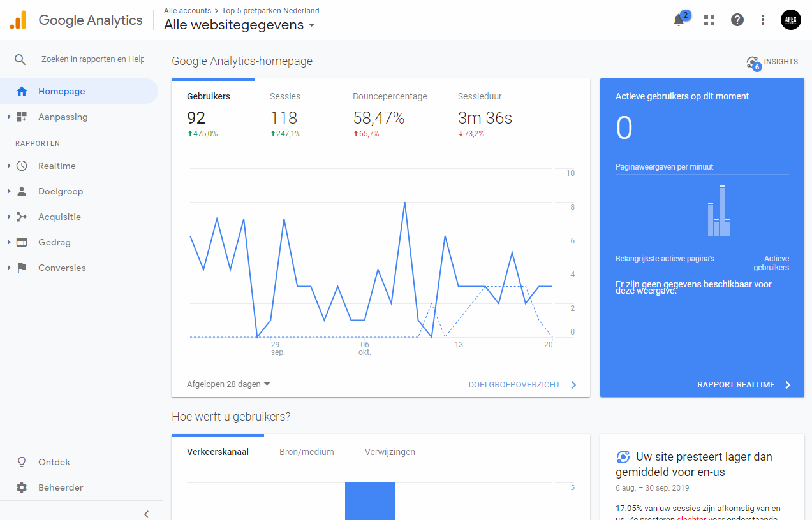Open Top 5 pretparken Nederland breadcrumb

tap(270, 11)
